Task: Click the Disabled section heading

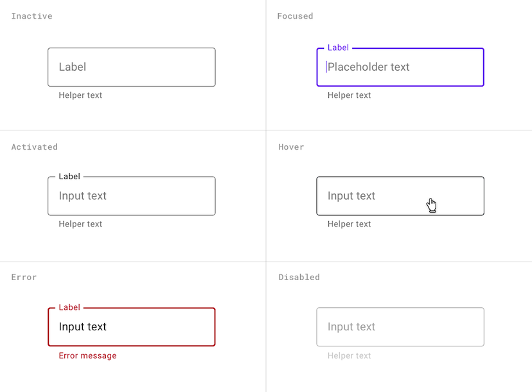Action: coord(298,277)
